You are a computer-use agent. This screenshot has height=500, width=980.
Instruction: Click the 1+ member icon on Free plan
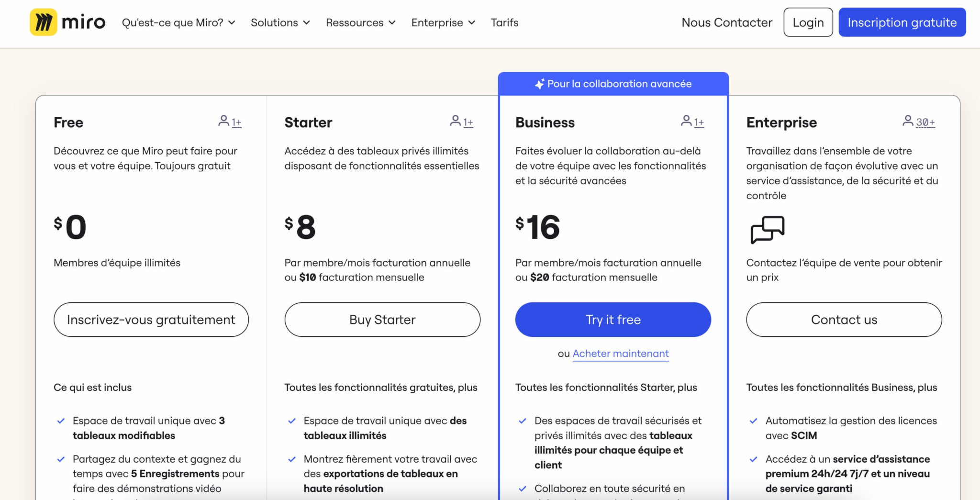point(225,122)
